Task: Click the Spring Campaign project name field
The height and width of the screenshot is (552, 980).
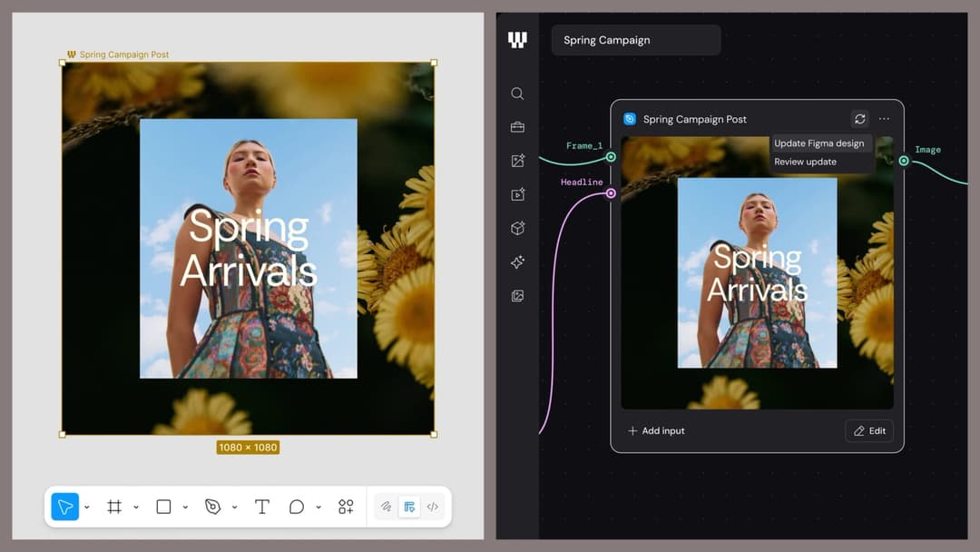Action: (635, 40)
